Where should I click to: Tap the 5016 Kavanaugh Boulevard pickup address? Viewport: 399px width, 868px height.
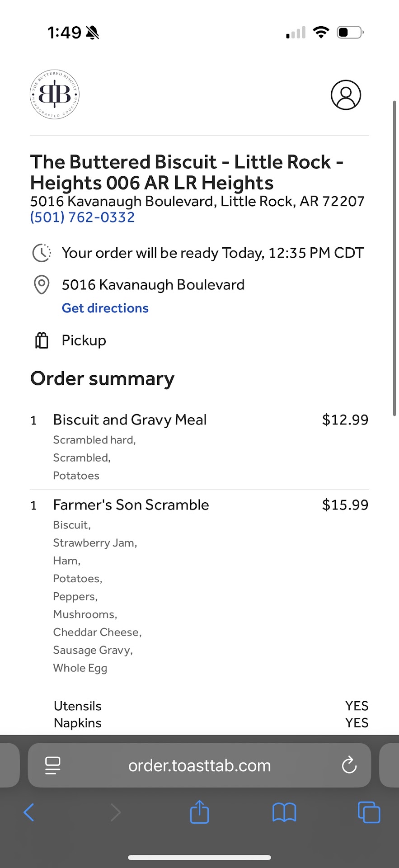tap(153, 285)
